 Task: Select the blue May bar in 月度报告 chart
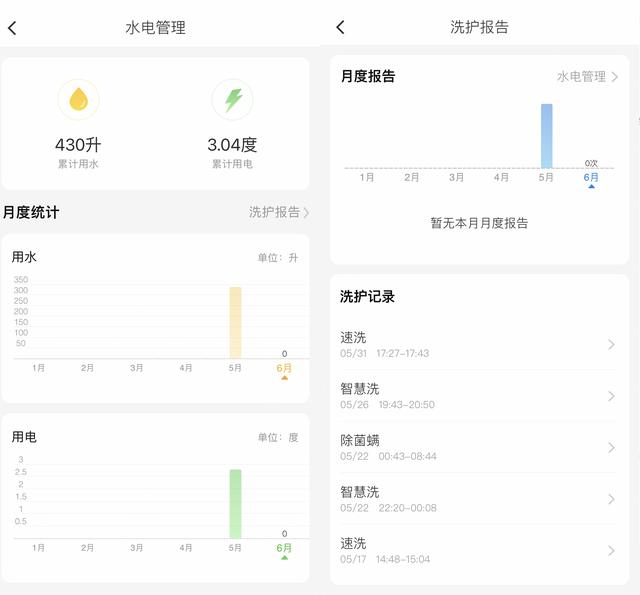coord(547,136)
